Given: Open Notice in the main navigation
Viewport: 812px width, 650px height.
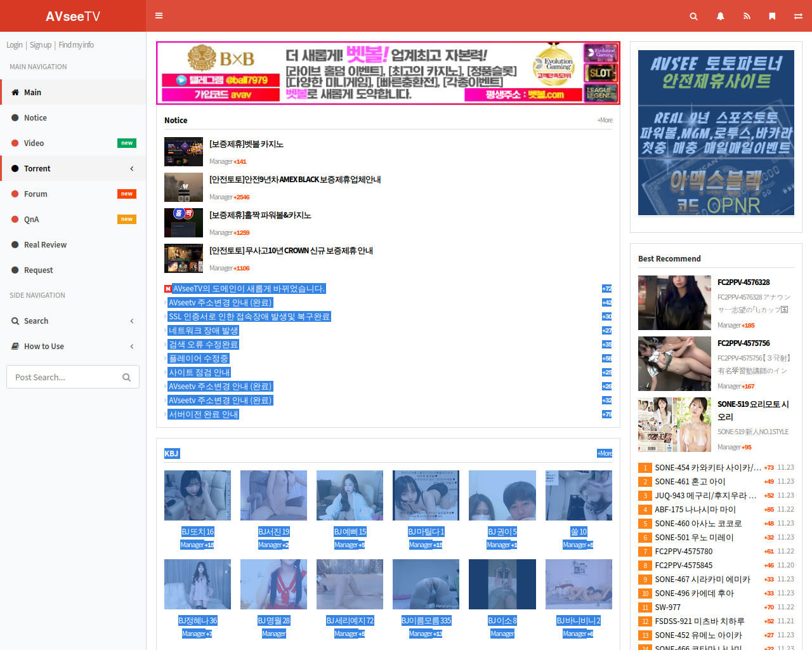Looking at the screenshot, I should click(x=73, y=117).
